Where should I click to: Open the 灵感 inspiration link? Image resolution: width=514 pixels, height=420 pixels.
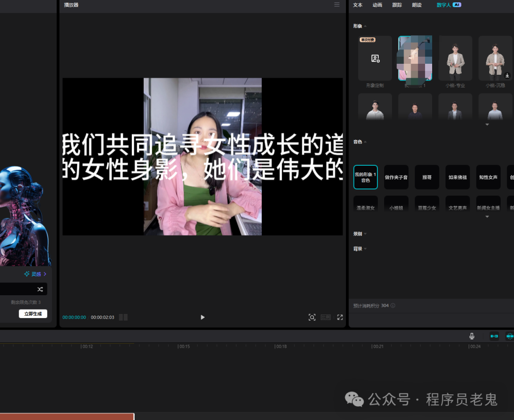pyautogui.click(x=36, y=274)
